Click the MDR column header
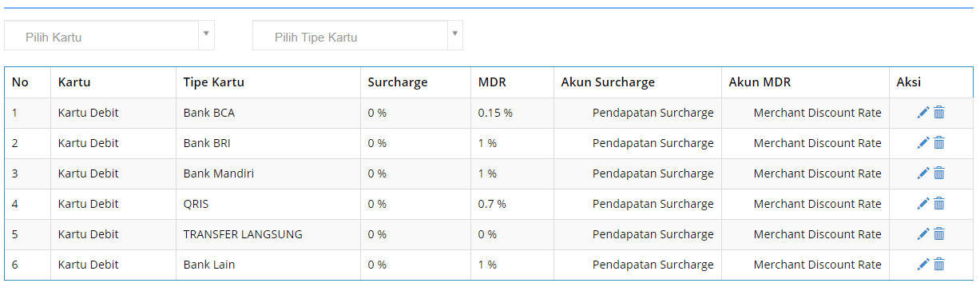980x303 pixels. pyautogui.click(x=492, y=82)
